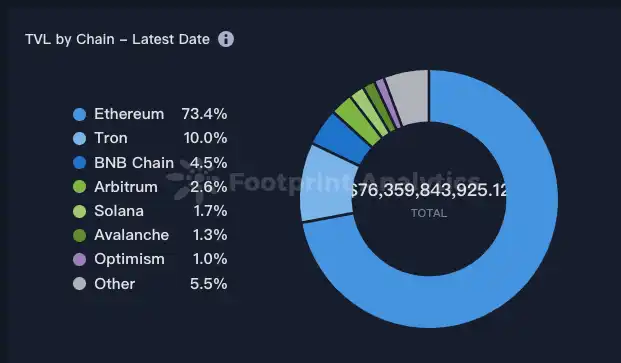The height and width of the screenshot is (363, 621).
Task: Click the Ethereum legend color dot
Action: tap(80, 114)
